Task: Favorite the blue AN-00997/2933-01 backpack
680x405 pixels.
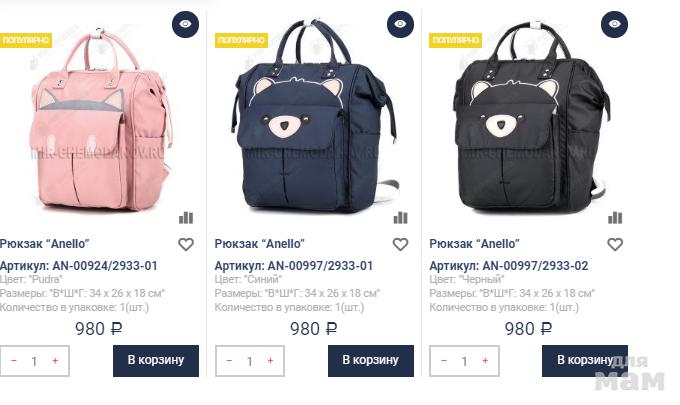Action: click(400, 244)
